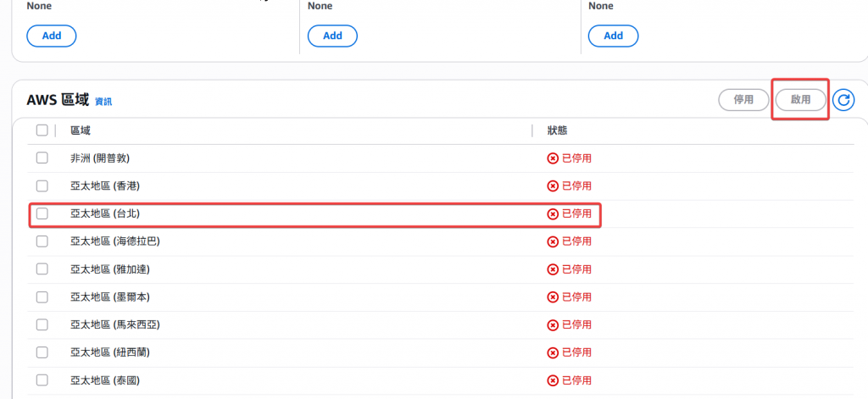
Task: Click the leftmost Add button
Action: (52, 36)
